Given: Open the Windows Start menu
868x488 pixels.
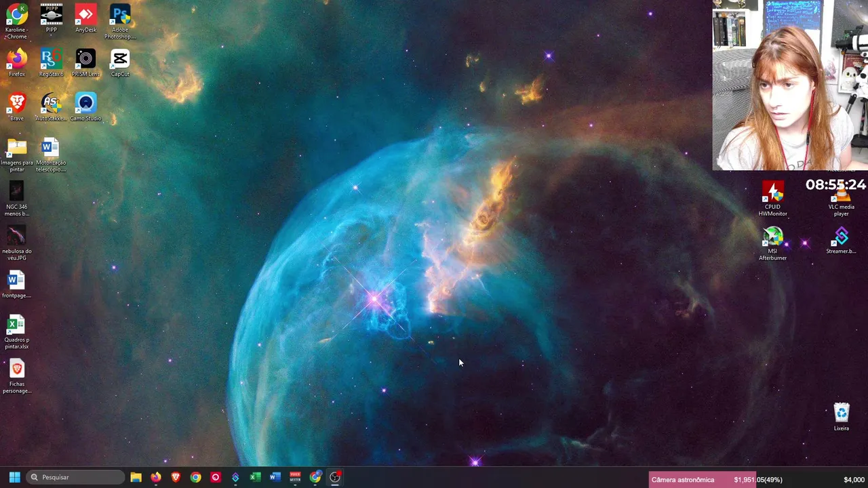Looking at the screenshot, I should coord(14,477).
